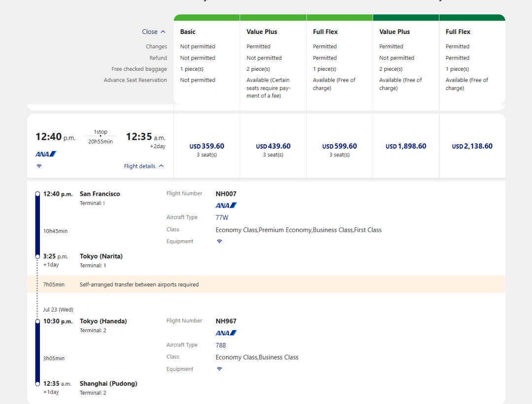Click the ANA logo under flight number NH967

226,333
